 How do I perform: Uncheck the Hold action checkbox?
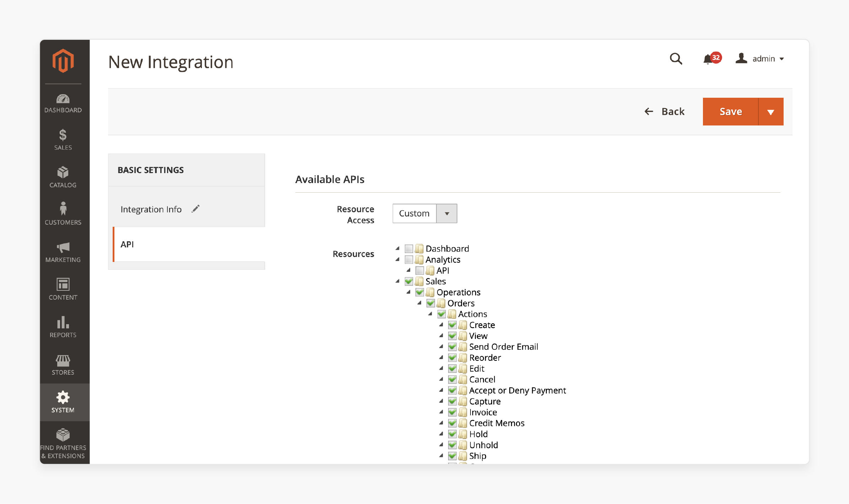click(452, 434)
